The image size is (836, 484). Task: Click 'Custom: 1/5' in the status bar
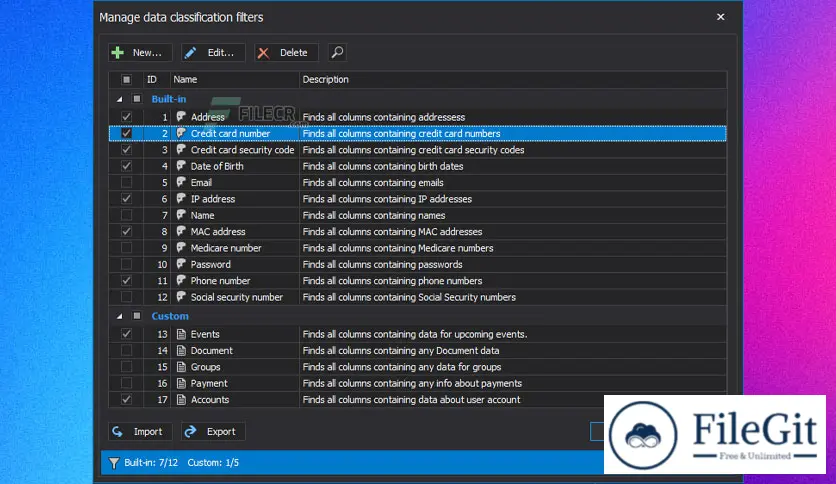pos(213,463)
